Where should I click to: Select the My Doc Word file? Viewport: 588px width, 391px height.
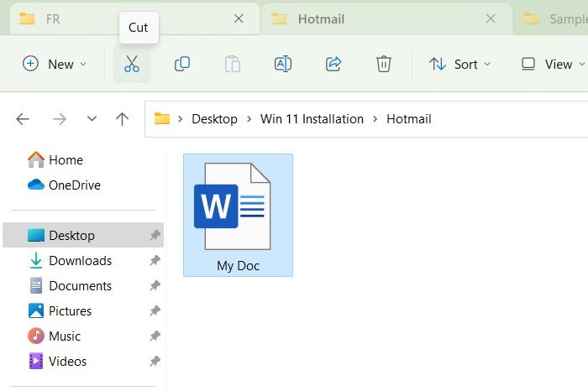click(x=238, y=215)
